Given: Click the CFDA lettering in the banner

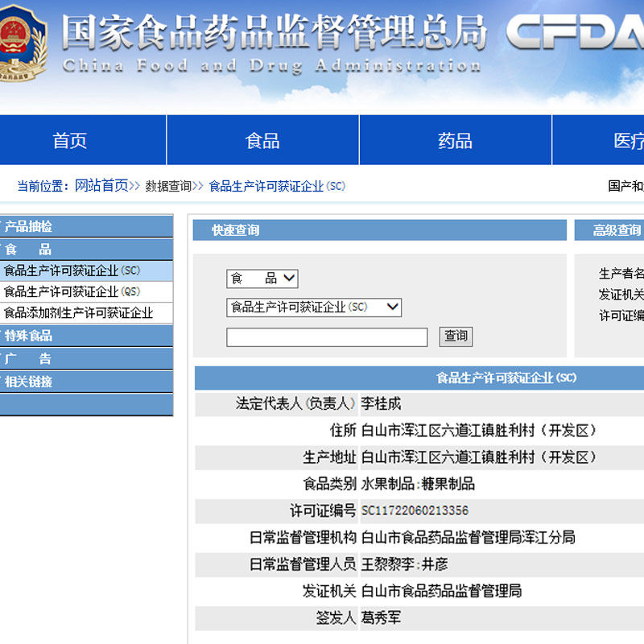Looking at the screenshot, I should coord(575,31).
